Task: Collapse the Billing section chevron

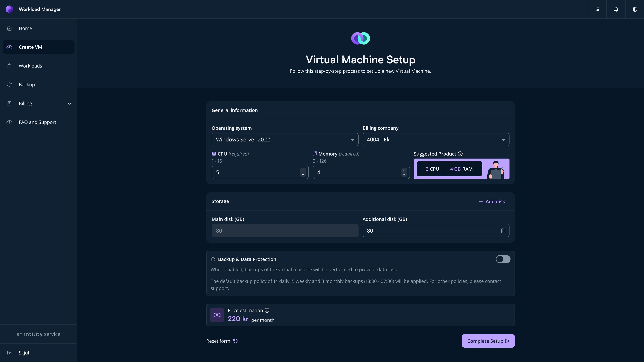Action: click(69, 103)
